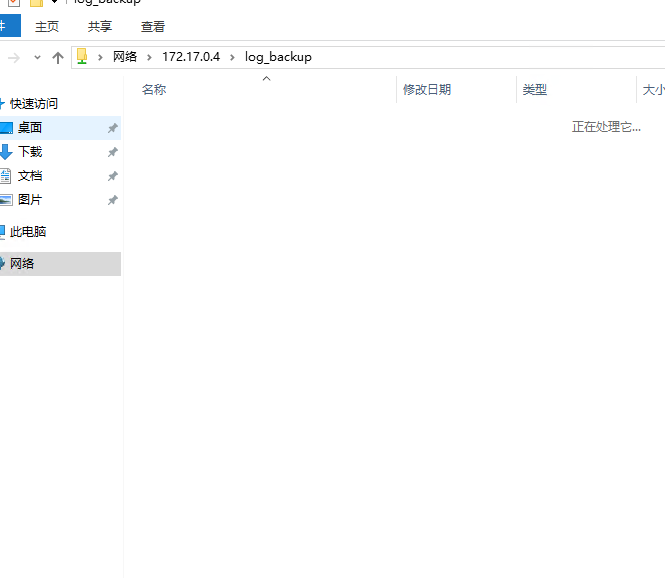Viewport: 665px width, 578px height.
Task: Expand chevron before 网络 in address bar
Action: (101, 57)
